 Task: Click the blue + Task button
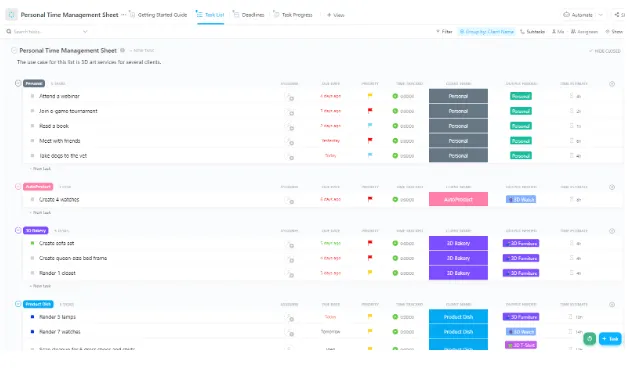[x=610, y=339]
